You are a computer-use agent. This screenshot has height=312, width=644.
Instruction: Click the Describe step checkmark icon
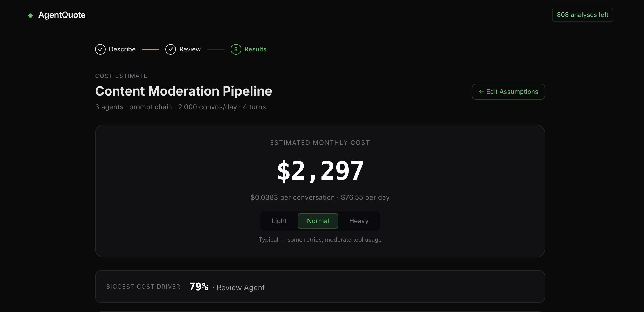(x=100, y=49)
